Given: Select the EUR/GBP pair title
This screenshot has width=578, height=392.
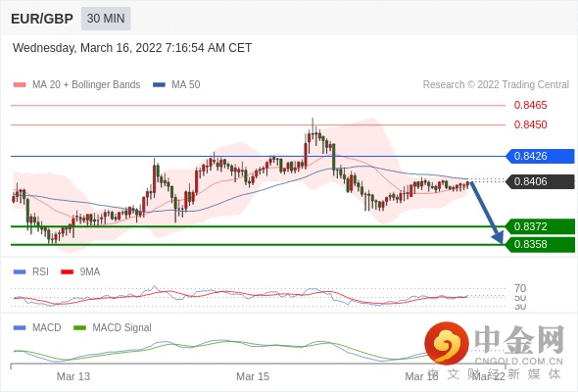Looking at the screenshot, I should pyautogui.click(x=42, y=19).
